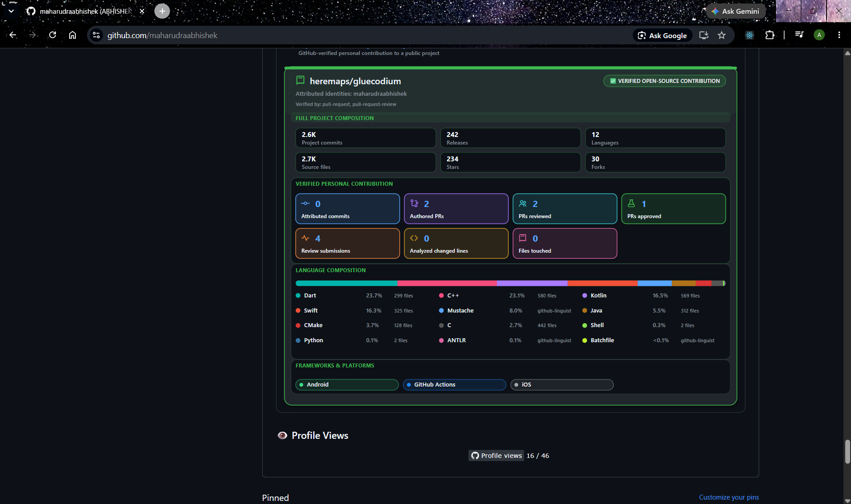This screenshot has width=851, height=504.
Task: Open the React DevTools extension icon
Action: click(749, 35)
